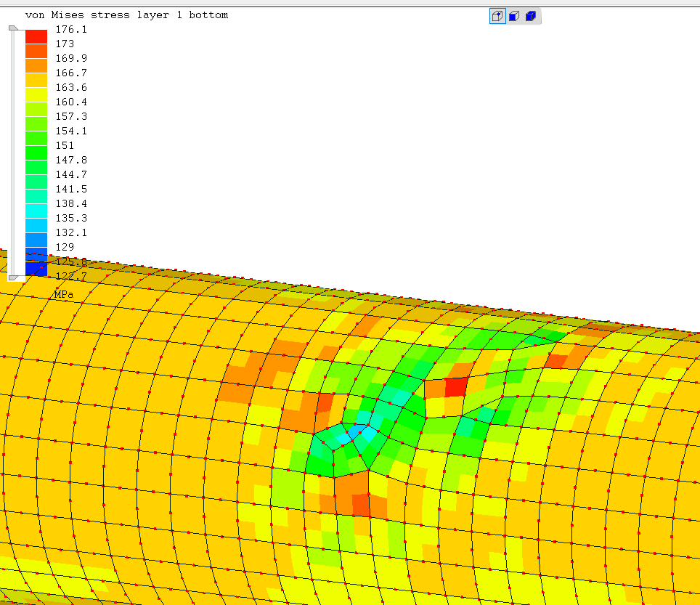Click the cyan 138.4 legend color swatch
Screen dimensions: 700x605
tap(36, 211)
